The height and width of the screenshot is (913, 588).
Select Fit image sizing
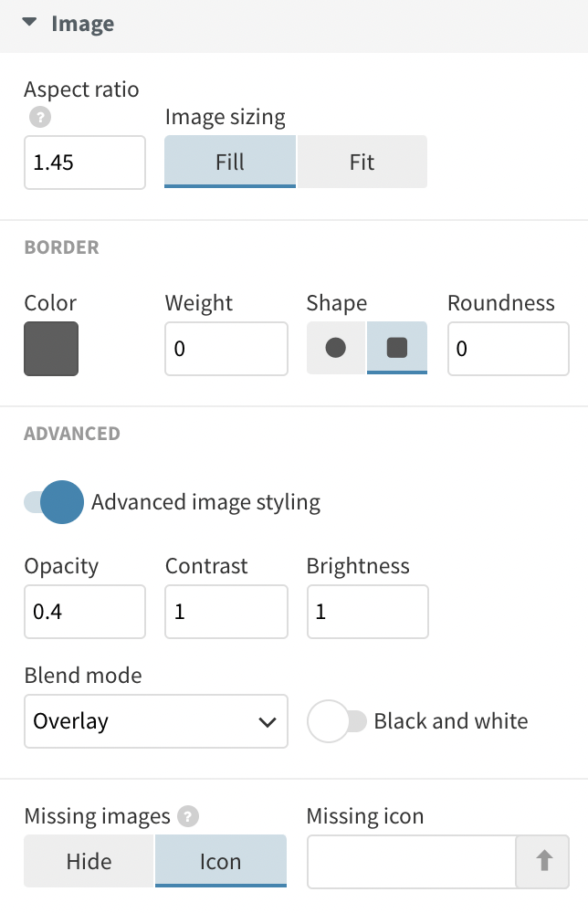[362, 162]
